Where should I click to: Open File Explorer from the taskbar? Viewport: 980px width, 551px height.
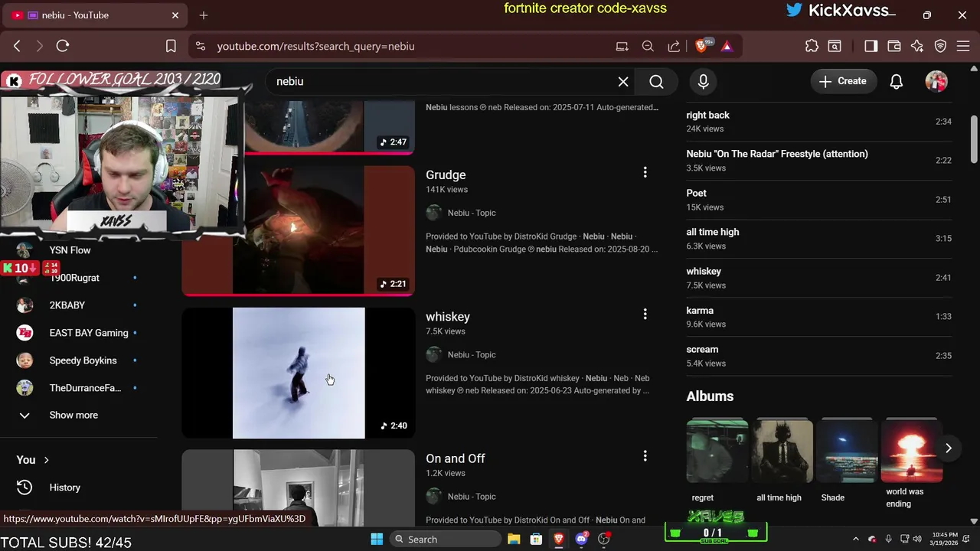514,539
